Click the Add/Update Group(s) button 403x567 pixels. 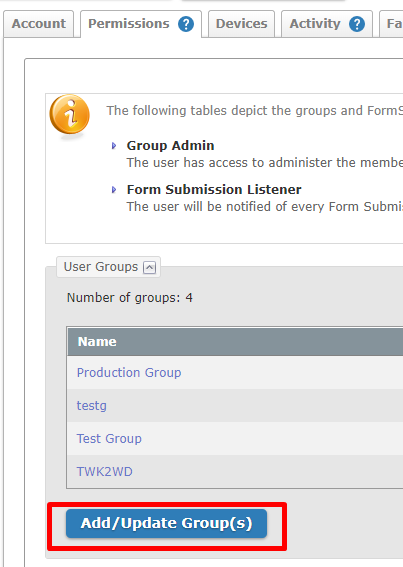(166, 523)
